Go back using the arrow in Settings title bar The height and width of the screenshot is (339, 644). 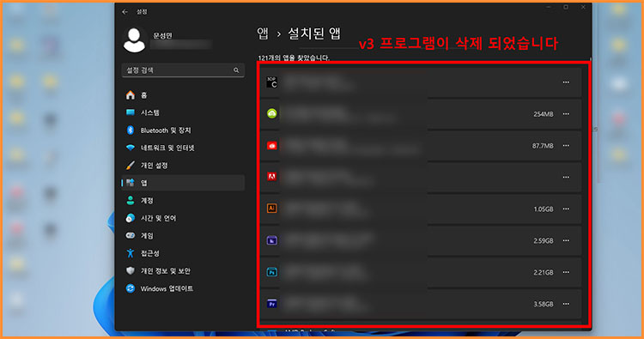pos(125,12)
